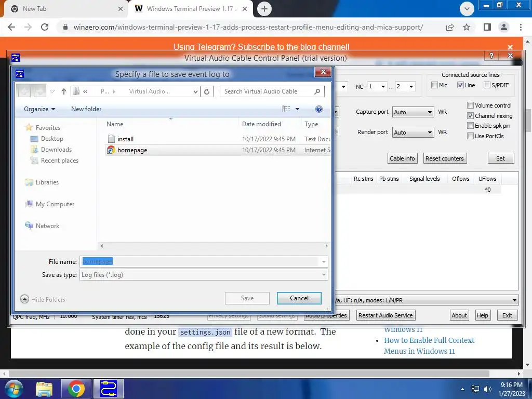
Task: Expand the Organize menu dropdown
Action: tap(39, 109)
